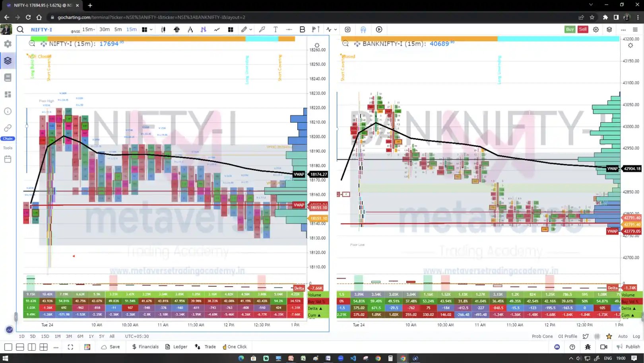Switch to the 1Y range tab
The width and height of the screenshot is (644, 363).
[91, 336]
